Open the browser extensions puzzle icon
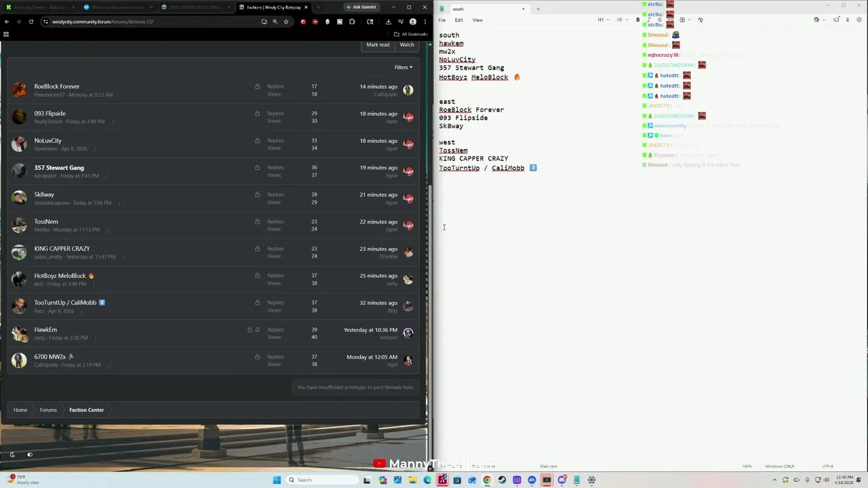Image resolution: width=868 pixels, height=488 pixels. (352, 22)
